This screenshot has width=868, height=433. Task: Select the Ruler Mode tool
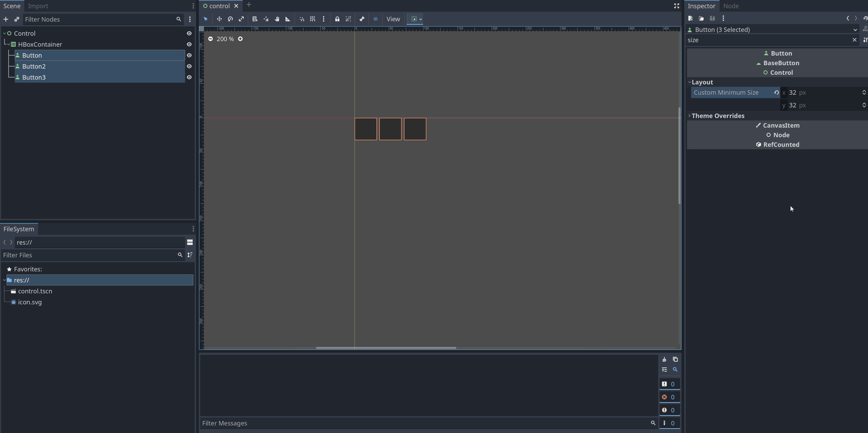tap(288, 19)
